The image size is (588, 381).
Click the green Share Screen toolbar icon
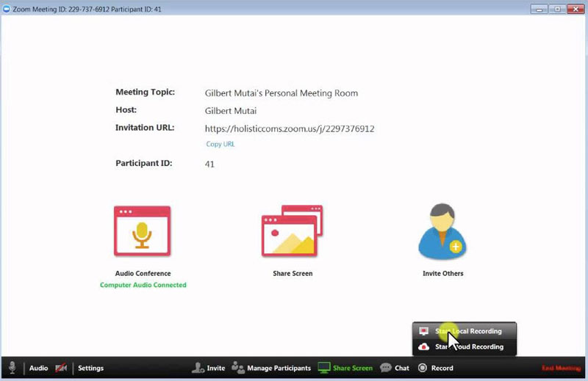[x=323, y=368]
